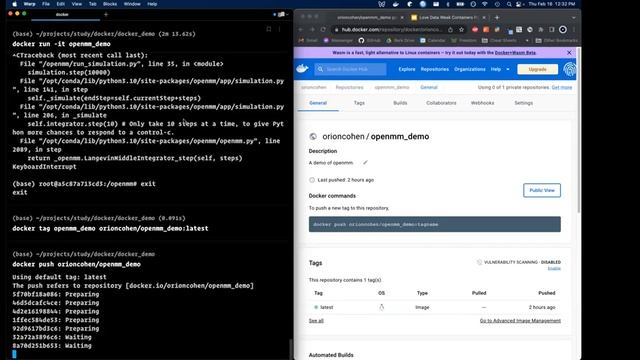The image size is (640, 360).
Task: Reload the Docker Hub page
Action: pyautogui.click(x=323, y=29)
